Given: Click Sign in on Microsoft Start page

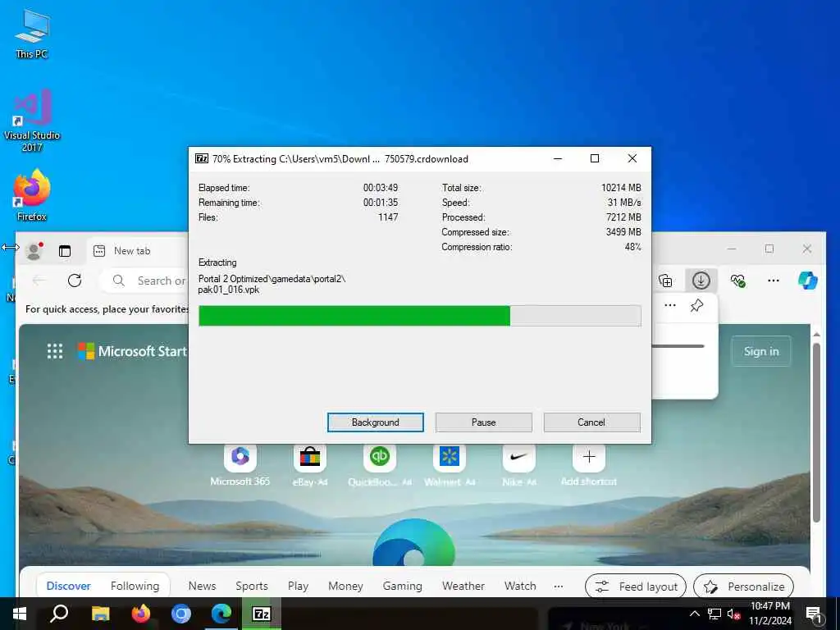Looking at the screenshot, I should click(x=761, y=351).
